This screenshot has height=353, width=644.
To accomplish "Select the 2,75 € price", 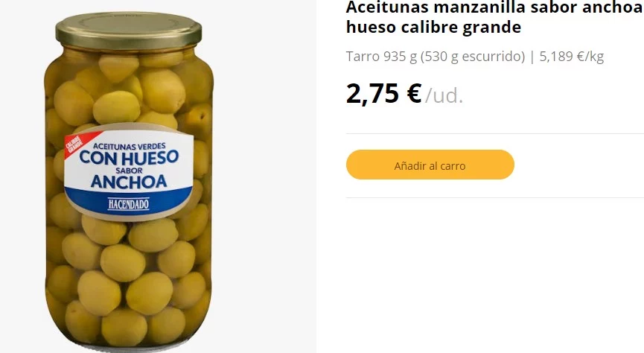I will (x=383, y=94).
